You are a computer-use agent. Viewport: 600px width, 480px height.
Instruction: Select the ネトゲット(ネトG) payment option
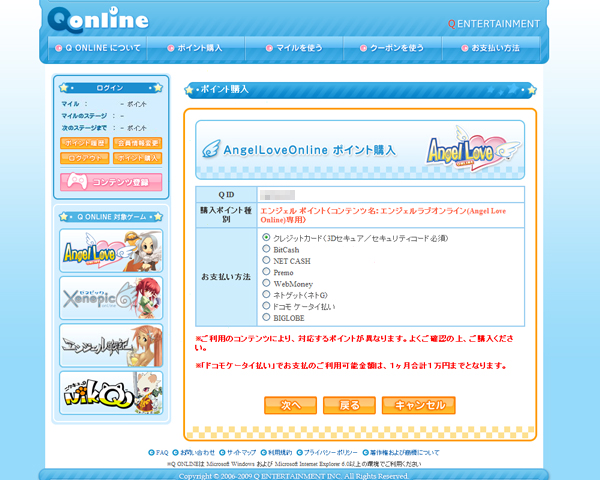point(266,294)
